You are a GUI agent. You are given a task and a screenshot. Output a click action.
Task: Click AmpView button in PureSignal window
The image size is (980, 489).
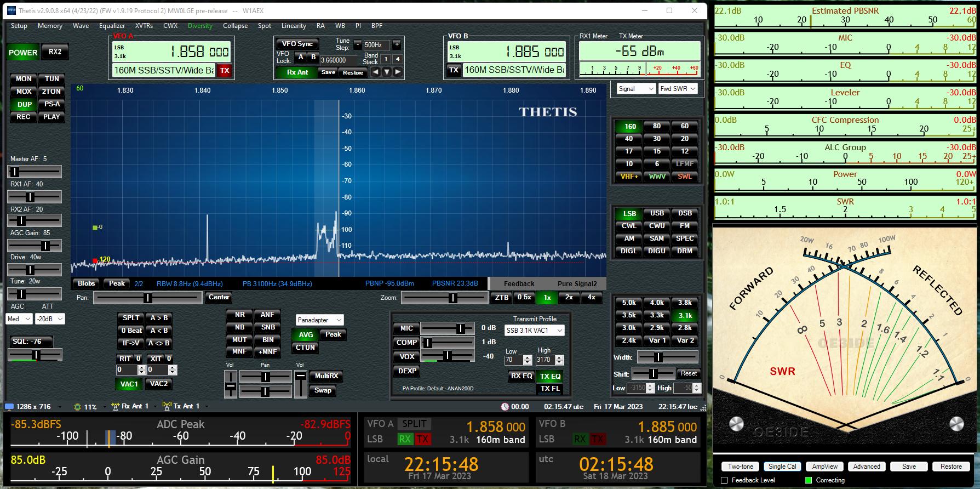(x=824, y=467)
